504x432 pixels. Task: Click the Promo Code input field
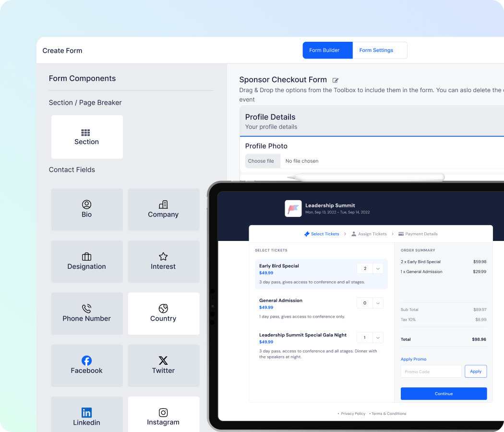[431, 372]
